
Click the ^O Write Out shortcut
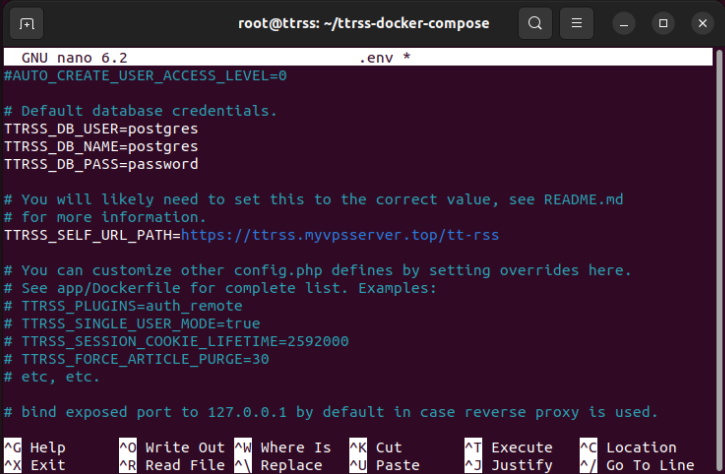coord(172,447)
